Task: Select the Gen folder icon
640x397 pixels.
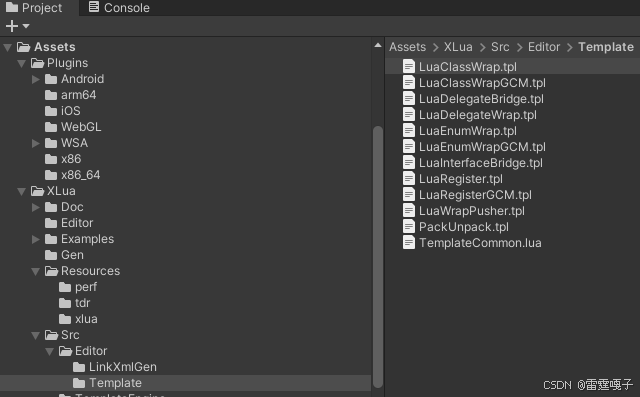Action: pyautogui.click(x=51, y=255)
